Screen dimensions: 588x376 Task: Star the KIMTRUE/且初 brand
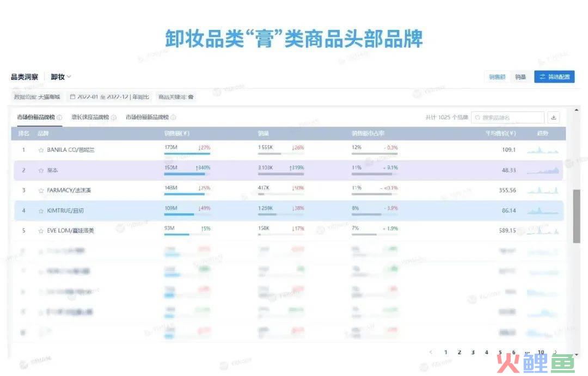pyautogui.click(x=41, y=211)
